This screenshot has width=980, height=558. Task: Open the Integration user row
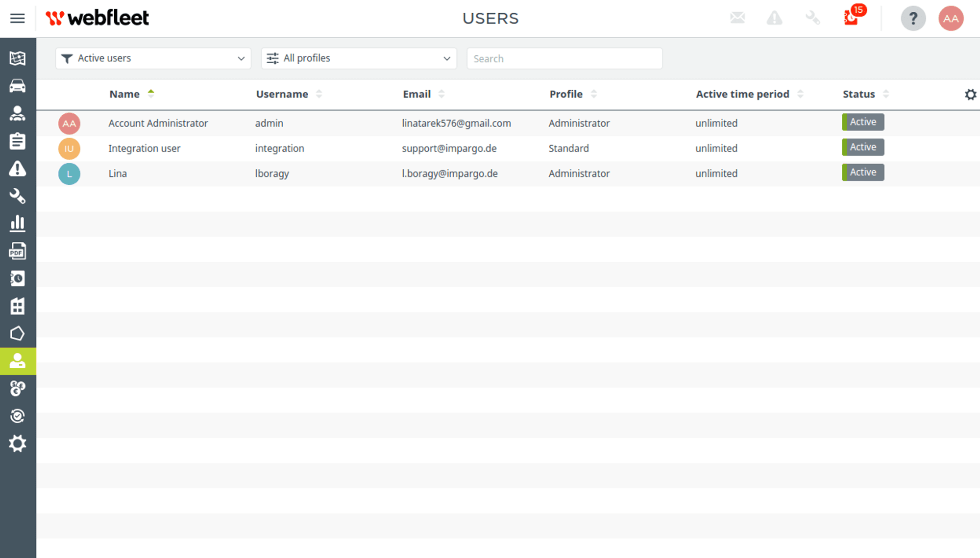pyautogui.click(x=145, y=149)
